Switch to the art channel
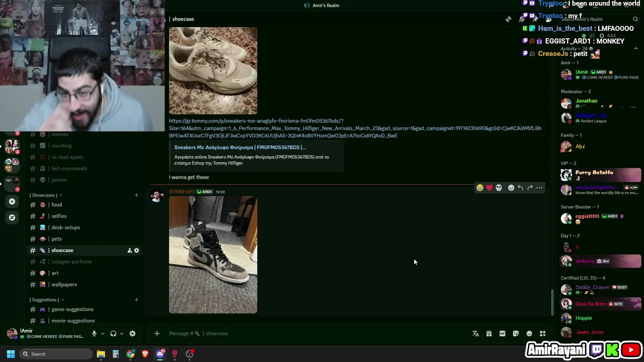This screenshot has height=362, width=644. [x=85, y=273]
